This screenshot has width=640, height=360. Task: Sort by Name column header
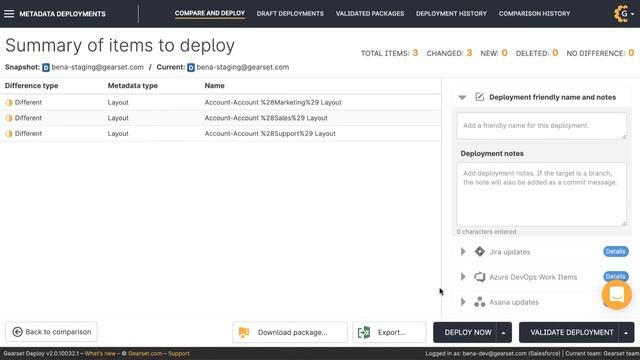coord(214,86)
